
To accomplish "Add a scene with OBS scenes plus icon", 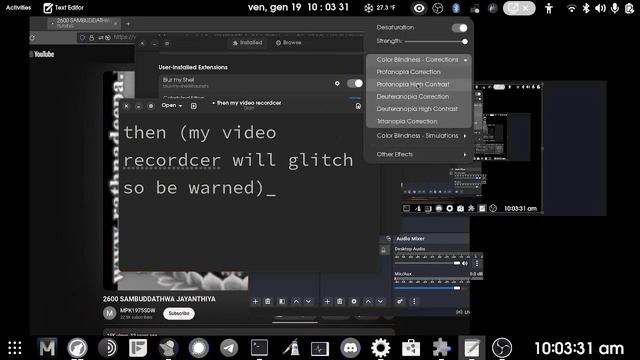I will click(x=255, y=301).
